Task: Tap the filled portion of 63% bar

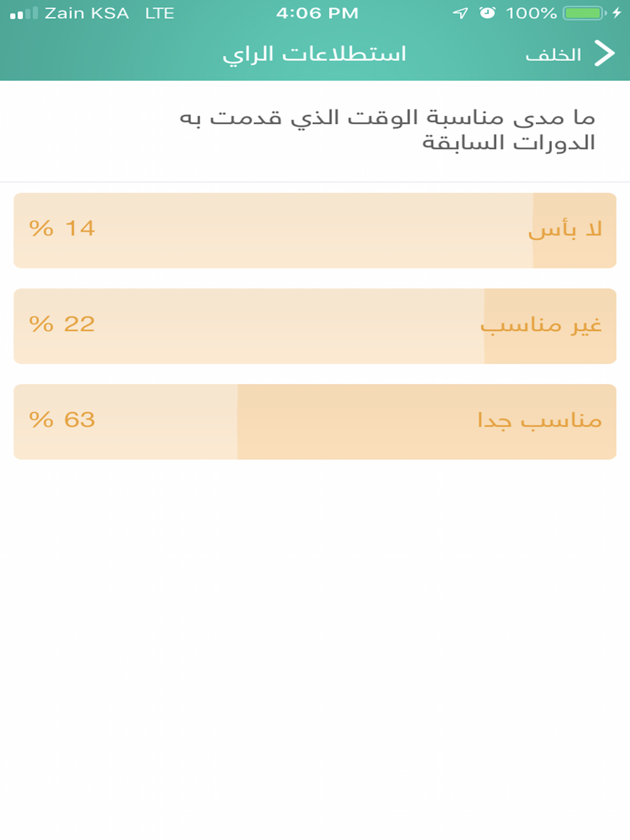Action: pos(427,422)
